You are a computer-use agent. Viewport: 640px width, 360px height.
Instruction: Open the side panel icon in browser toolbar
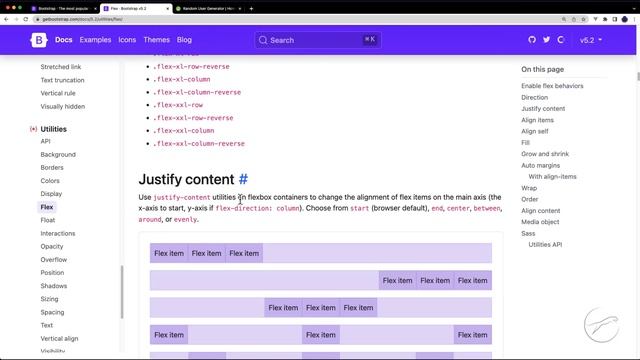(x=615, y=19)
